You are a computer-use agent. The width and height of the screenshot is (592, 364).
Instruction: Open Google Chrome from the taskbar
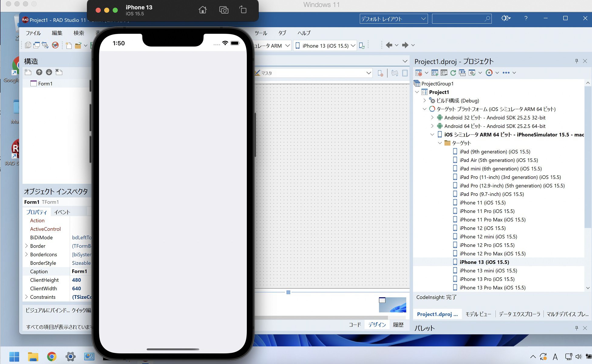click(x=52, y=356)
